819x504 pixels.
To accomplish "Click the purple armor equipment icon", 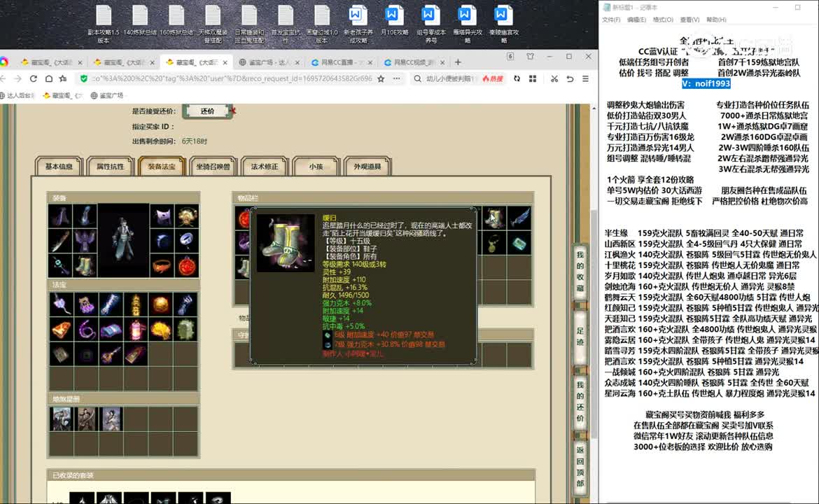I will click(85, 241).
